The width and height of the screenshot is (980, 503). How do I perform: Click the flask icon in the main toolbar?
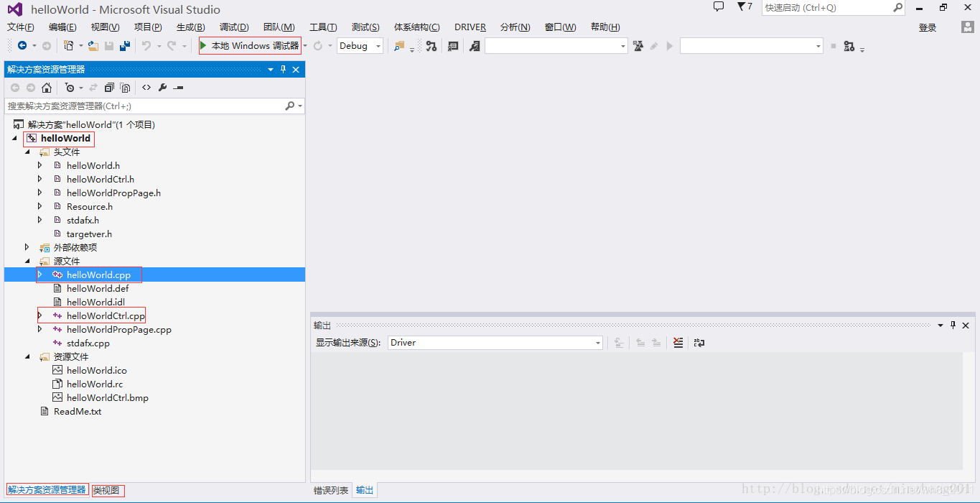(638, 45)
